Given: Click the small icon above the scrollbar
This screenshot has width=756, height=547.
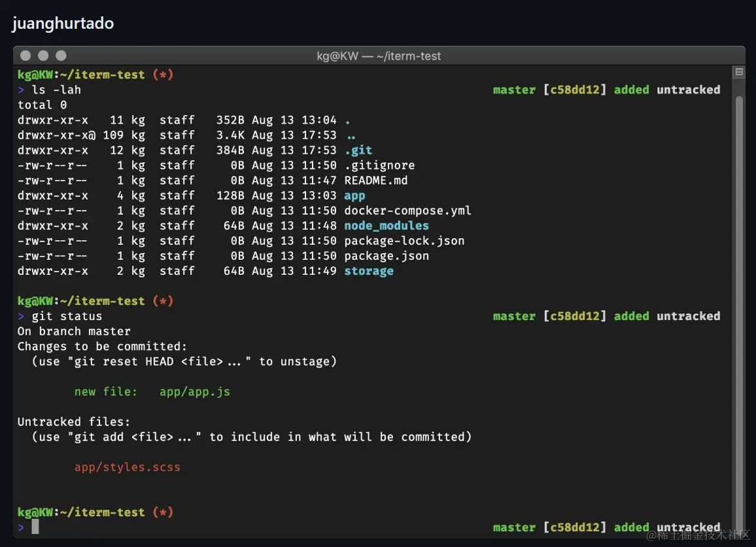Looking at the screenshot, I should point(738,73).
